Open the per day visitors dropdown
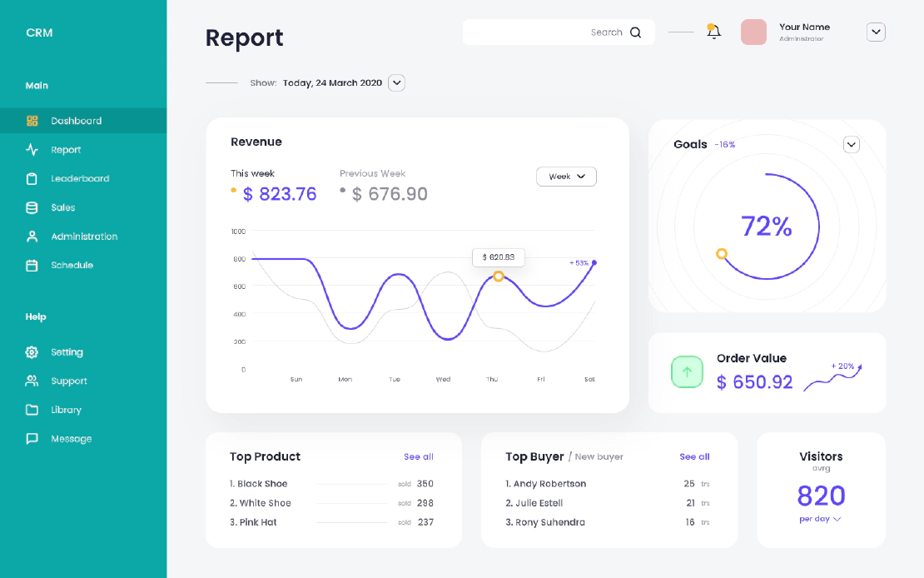The width and height of the screenshot is (924, 578). tap(821, 519)
